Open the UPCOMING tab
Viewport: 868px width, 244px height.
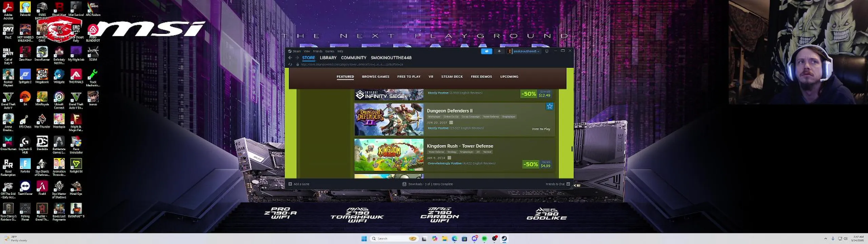[509, 77]
